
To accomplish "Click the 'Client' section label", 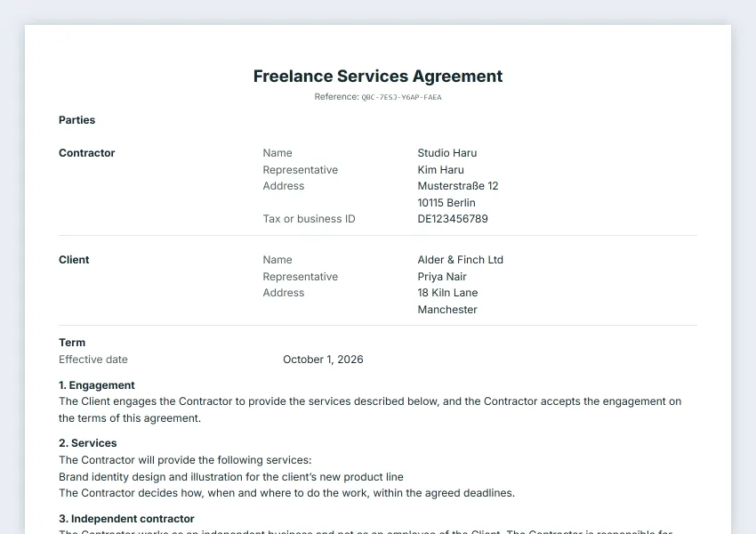I will pyautogui.click(x=74, y=260).
